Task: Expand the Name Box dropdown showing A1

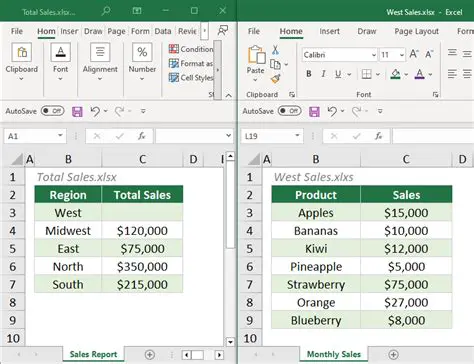Action: point(60,136)
